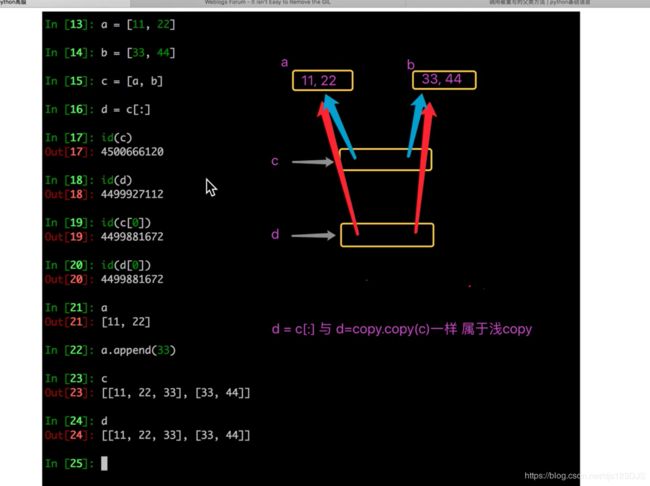Image resolution: width=650 pixels, height=486 pixels.
Task: Select the output value 4500666120
Action: (132, 152)
